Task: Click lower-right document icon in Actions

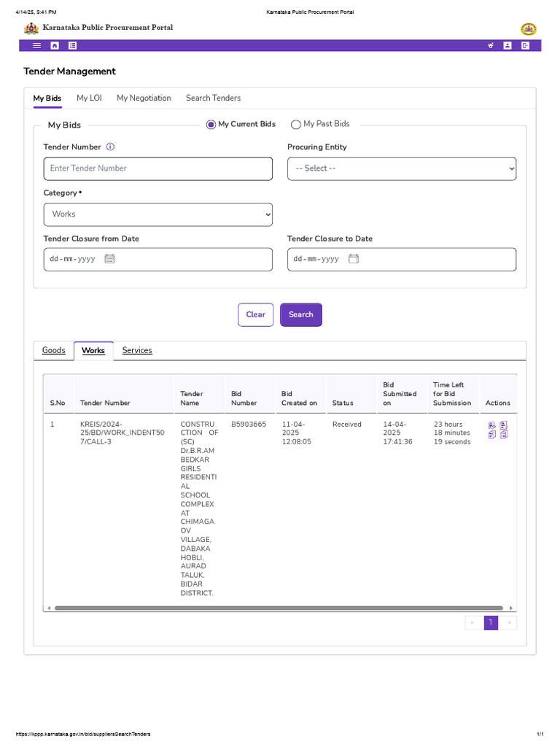Action: 504,434
